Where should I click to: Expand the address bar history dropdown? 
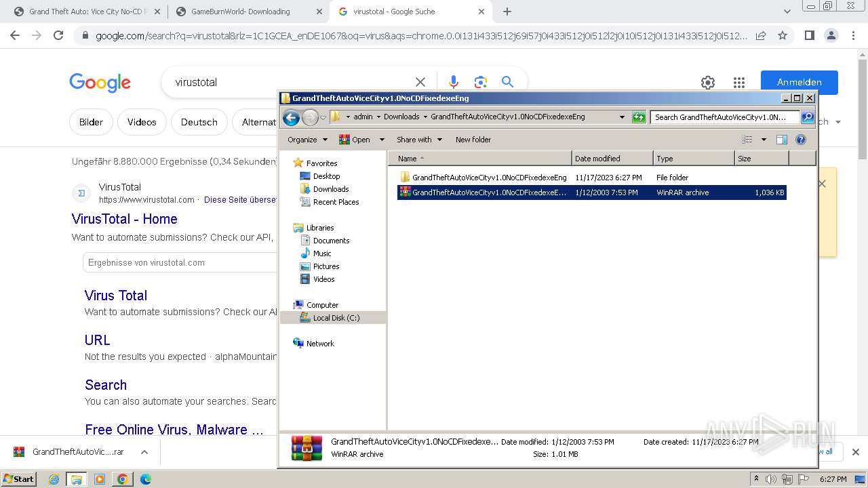pos(622,117)
